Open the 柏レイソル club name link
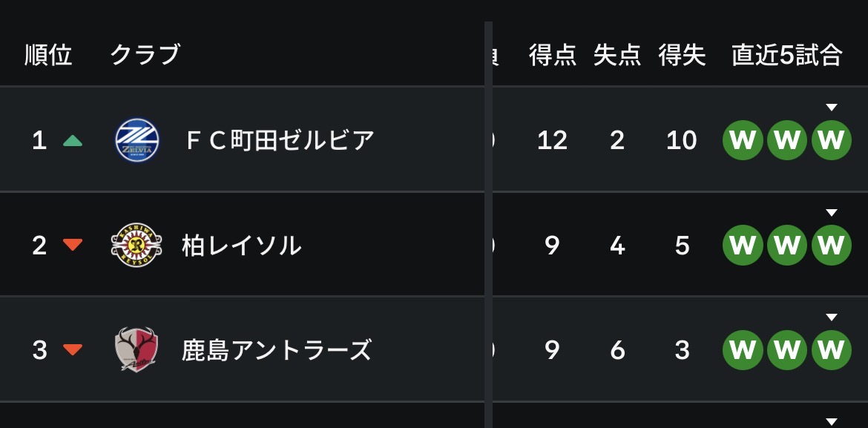The image size is (868, 428). pos(242,246)
